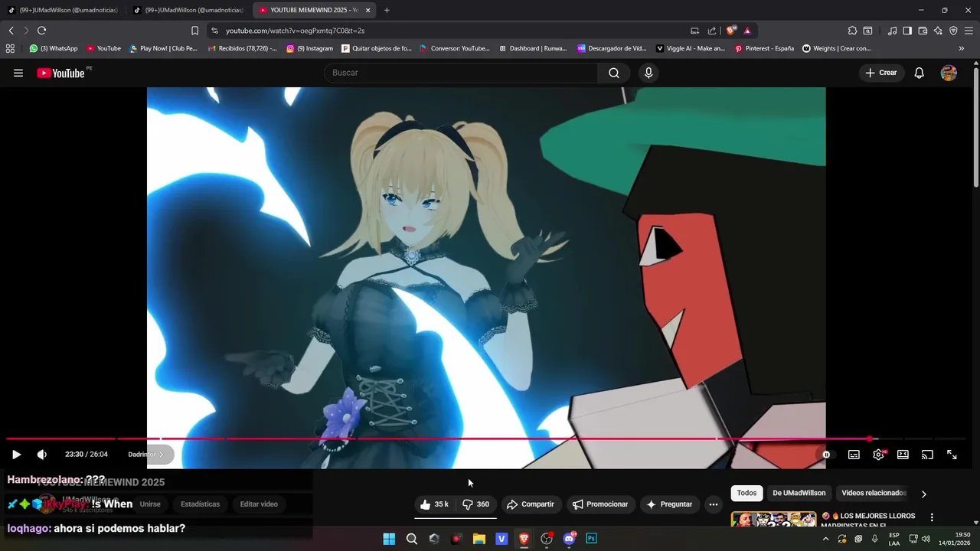Switch to the first UMadWillson TikTok tab
The image size is (980, 551).
tap(63, 10)
